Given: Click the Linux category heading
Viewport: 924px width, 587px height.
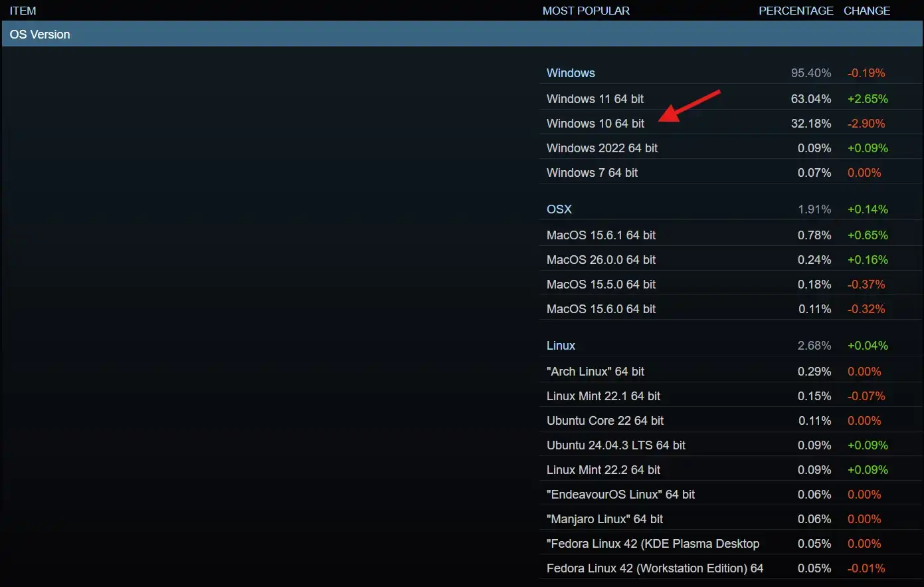Looking at the screenshot, I should (561, 346).
